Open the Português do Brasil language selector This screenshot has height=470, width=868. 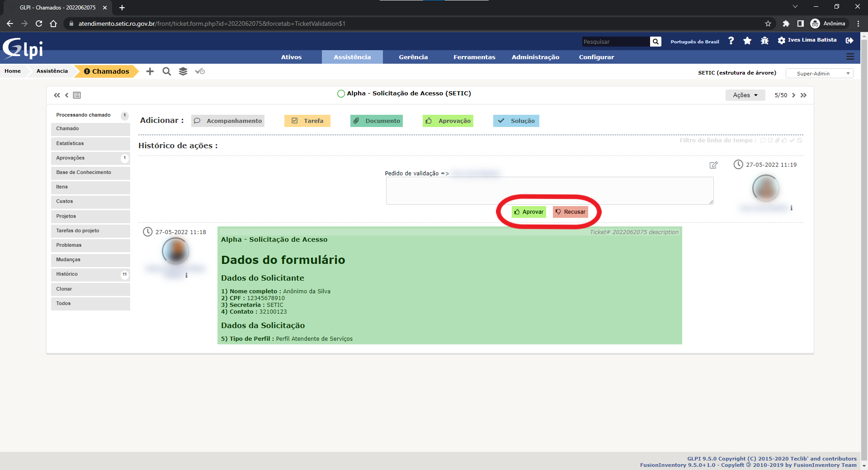tap(694, 42)
